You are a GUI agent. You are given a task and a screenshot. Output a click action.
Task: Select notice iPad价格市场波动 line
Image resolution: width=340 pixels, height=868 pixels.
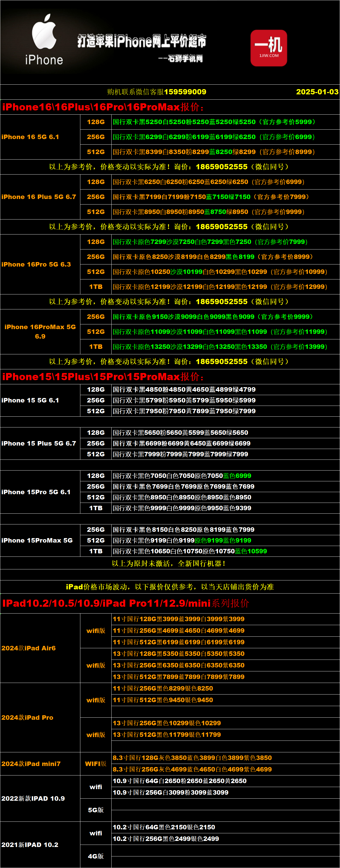tap(170, 587)
